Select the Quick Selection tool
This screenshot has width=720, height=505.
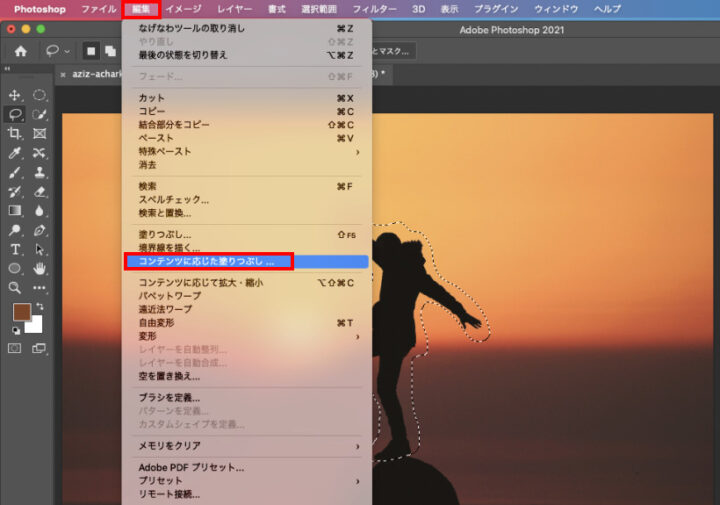(39, 114)
